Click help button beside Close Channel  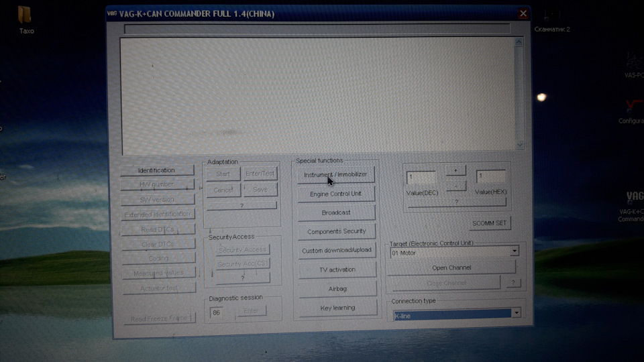coord(513,283)
